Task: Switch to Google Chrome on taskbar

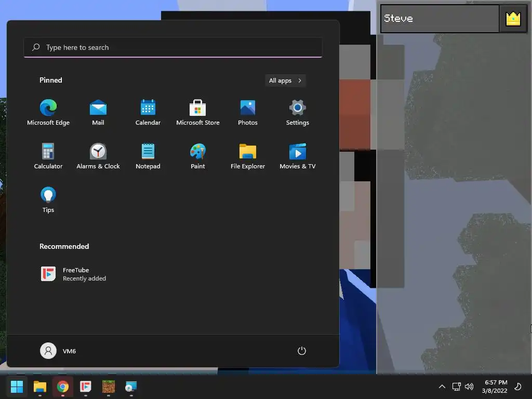Action: click(63, 387)
